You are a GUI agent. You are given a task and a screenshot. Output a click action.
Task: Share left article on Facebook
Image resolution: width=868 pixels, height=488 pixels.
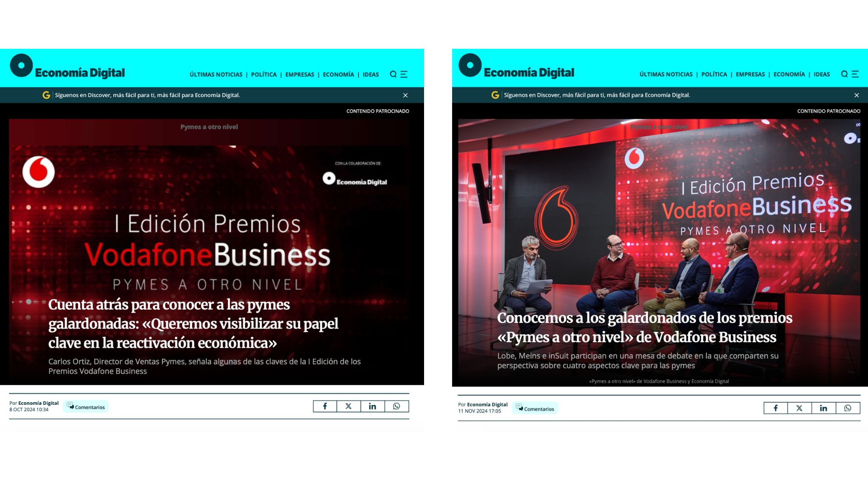coord(325,406)
